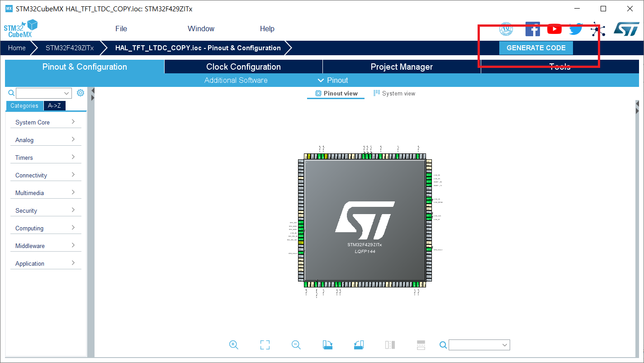Fit the pinout view to window

[x=265, y=345]
